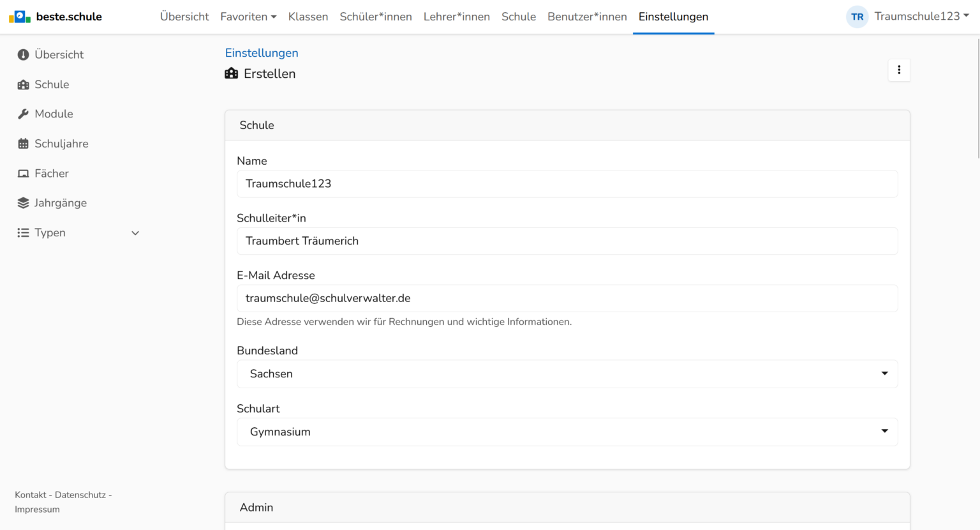Open the Benutzer*innen navigation tab
The width and height of the screenshot is (980, 530).
tap(587, 17)
